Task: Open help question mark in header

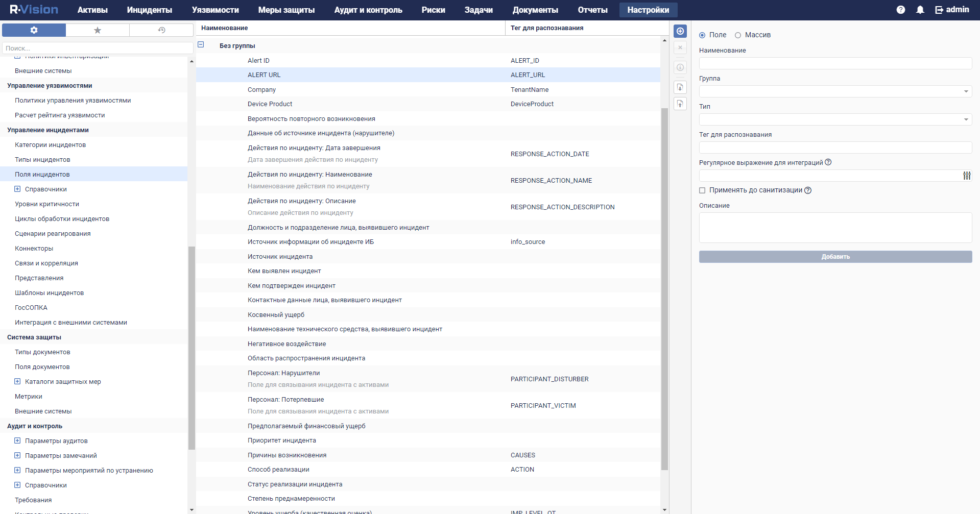Action: (x=901, y=10)
